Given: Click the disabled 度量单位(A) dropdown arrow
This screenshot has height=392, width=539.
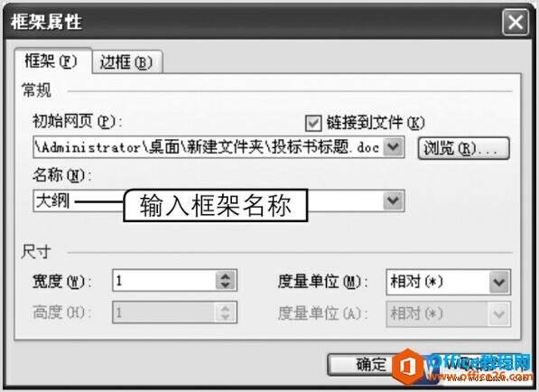Looking at the screenshot, I should tap(498, 314).
